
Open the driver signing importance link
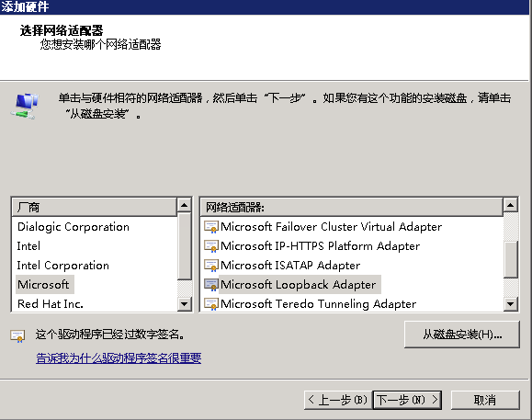119,358
